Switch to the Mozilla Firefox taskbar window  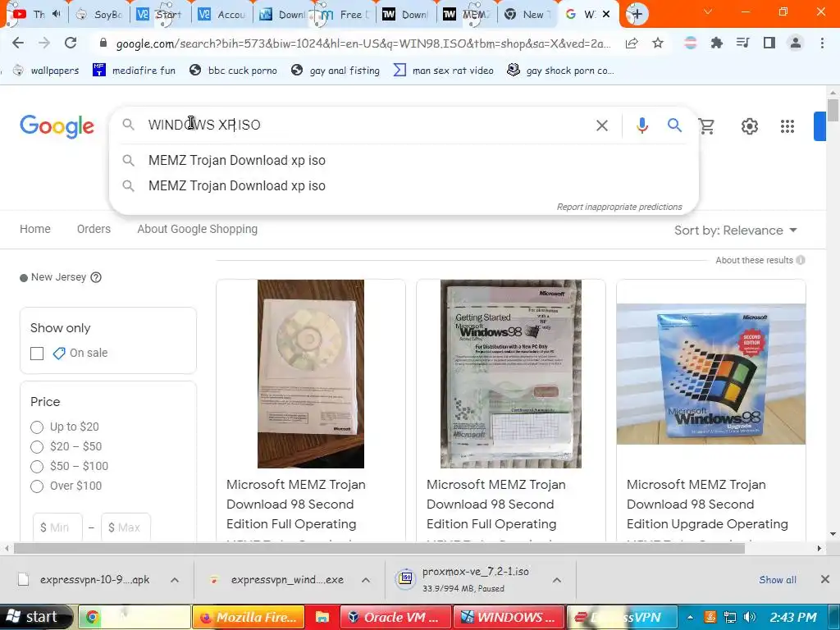249,617
